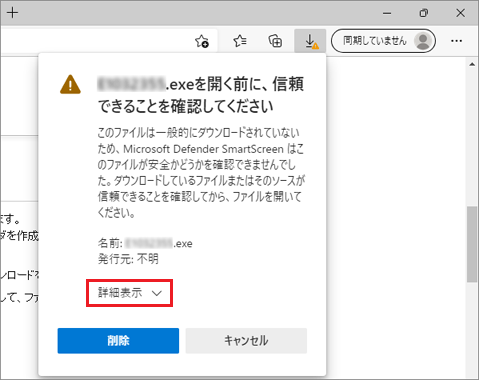The height and width of the screenshot is (380, 479).
Task: Click the vertical scrollbar thumb
Action: coord(472,245)
